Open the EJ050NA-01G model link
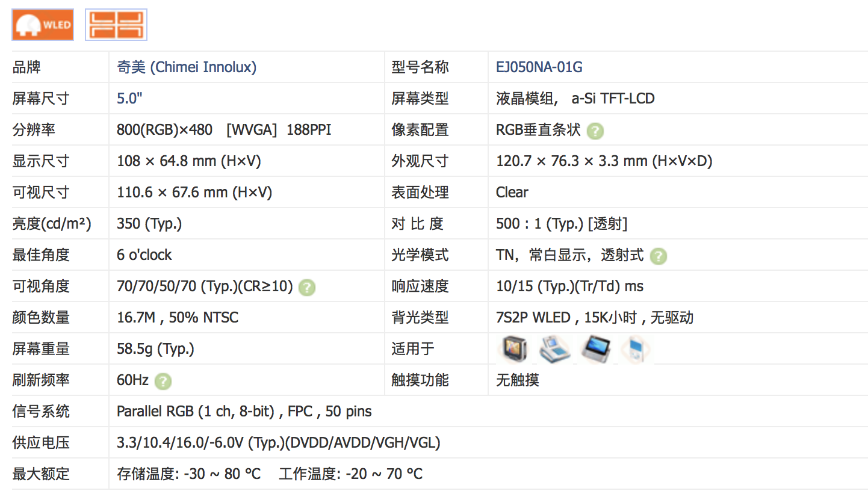The height and width of the screenshot is (491, 868). 539,67
